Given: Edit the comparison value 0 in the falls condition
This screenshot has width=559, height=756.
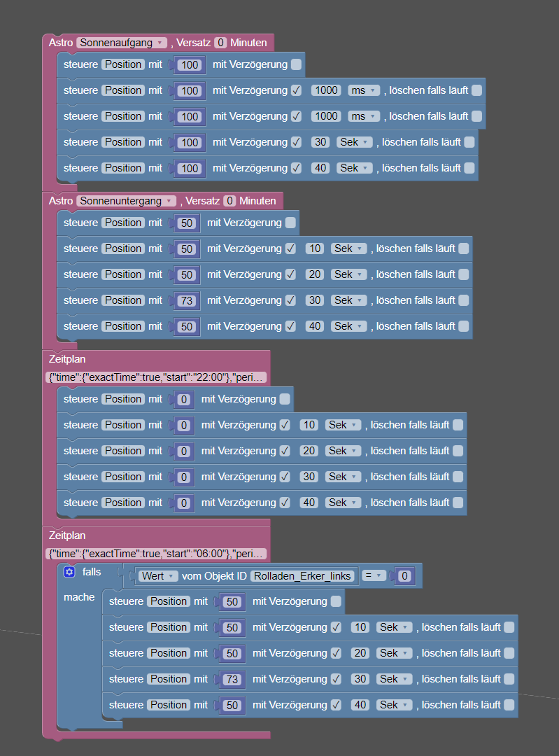Looking at the screenshot, I should pos(404,576).
